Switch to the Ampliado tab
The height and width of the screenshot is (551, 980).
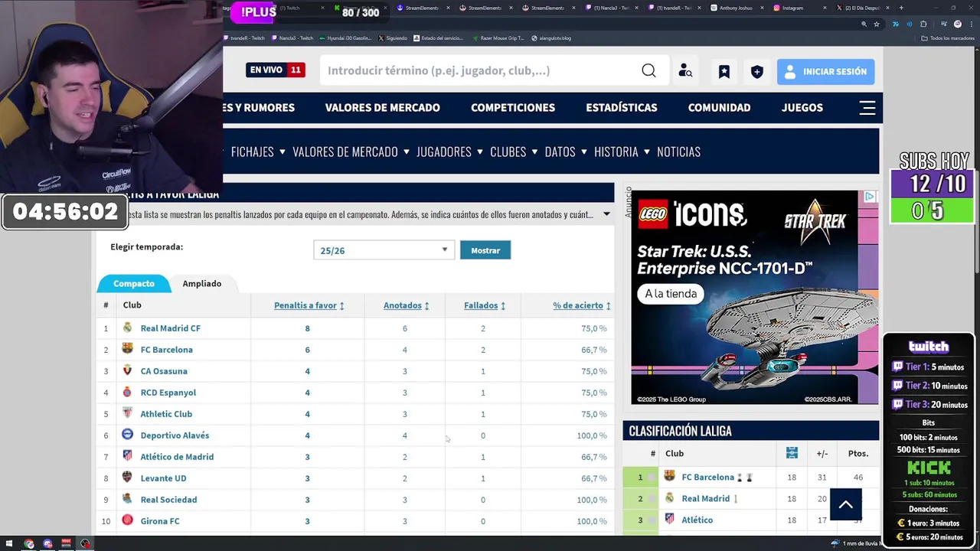tap(202, 283)
